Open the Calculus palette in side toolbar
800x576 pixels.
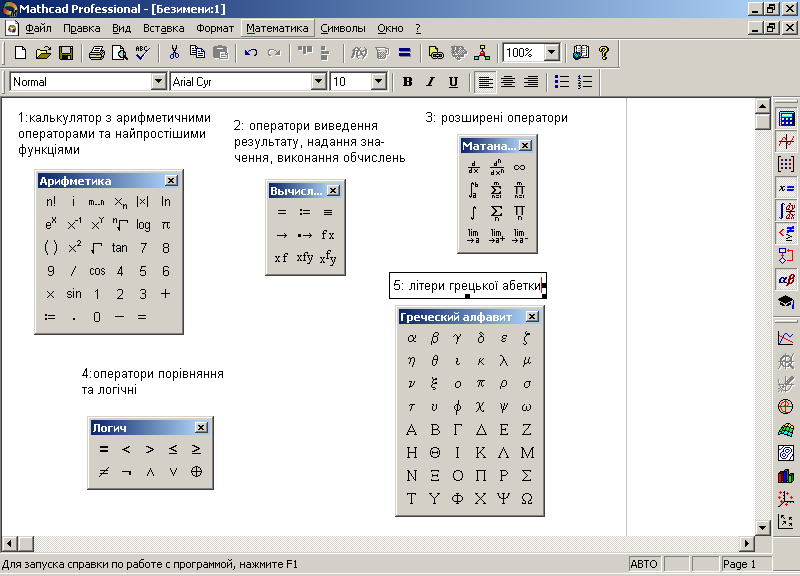tap(786, 210)
